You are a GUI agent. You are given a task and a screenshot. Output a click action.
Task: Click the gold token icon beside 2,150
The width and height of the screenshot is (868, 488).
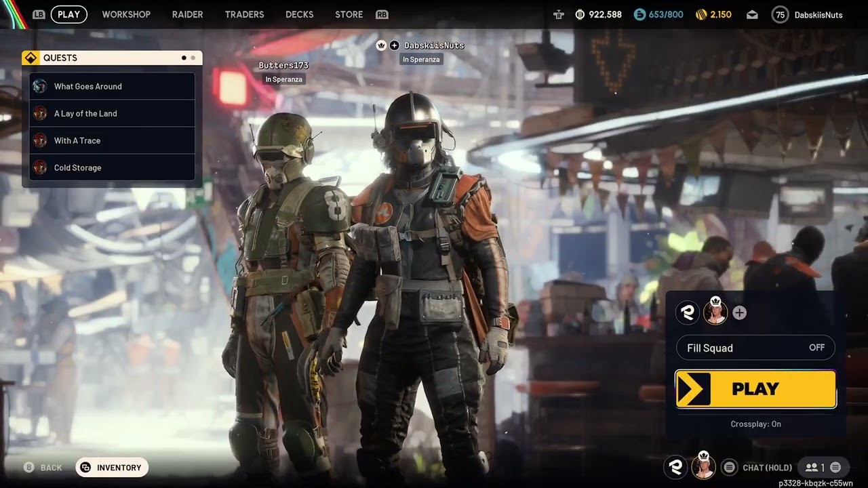pos(701,14)
